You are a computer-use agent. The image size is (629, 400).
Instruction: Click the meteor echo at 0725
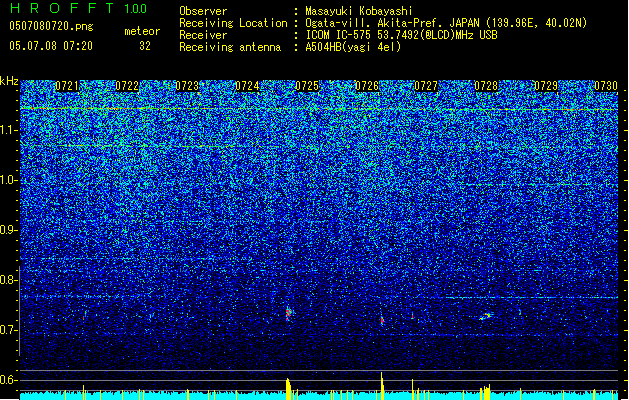(x=288, y=313)
